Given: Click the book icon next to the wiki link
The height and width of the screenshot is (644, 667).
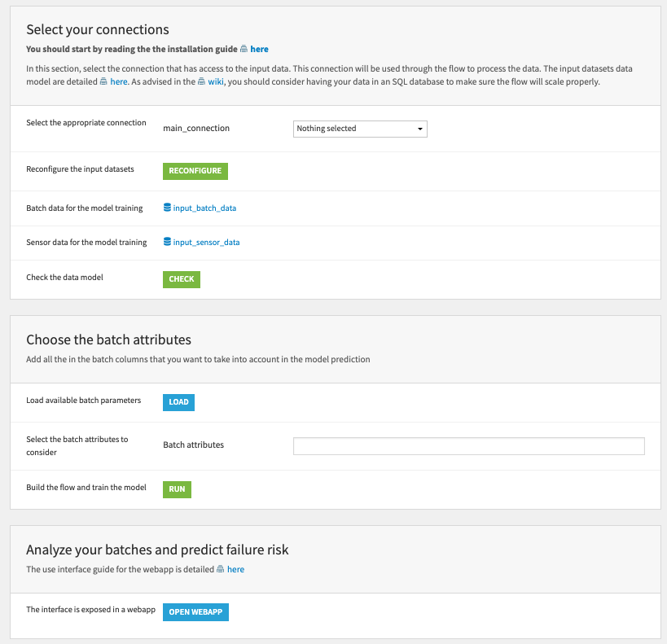Looking at the screenshot, I should (201, 81).
